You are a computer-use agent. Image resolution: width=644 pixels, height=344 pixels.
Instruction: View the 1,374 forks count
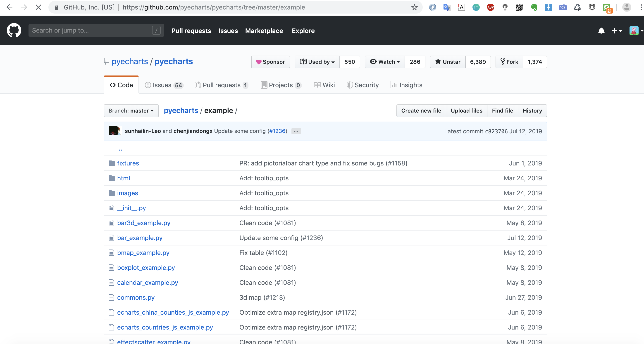(x=535, y=62)
